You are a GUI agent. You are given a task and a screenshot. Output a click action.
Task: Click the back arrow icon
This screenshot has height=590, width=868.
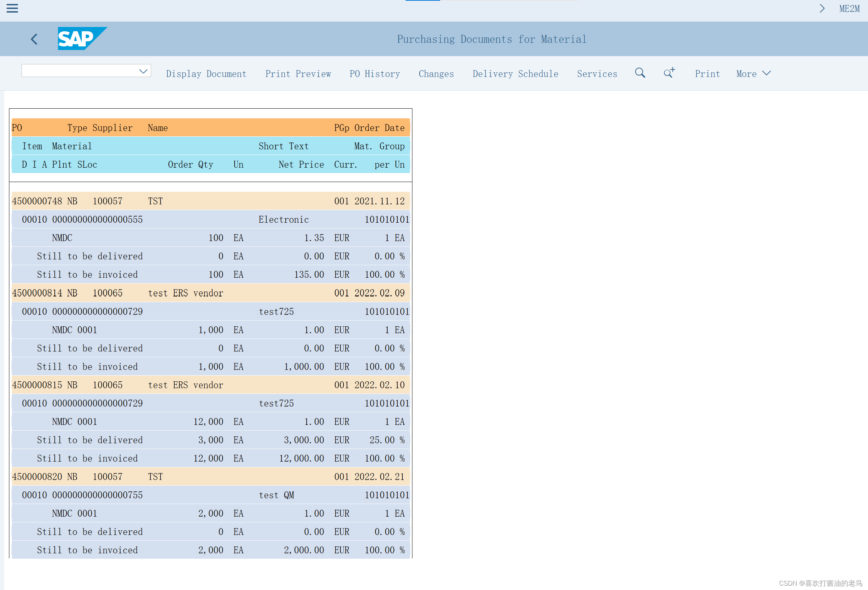click(x=34, y=39)
